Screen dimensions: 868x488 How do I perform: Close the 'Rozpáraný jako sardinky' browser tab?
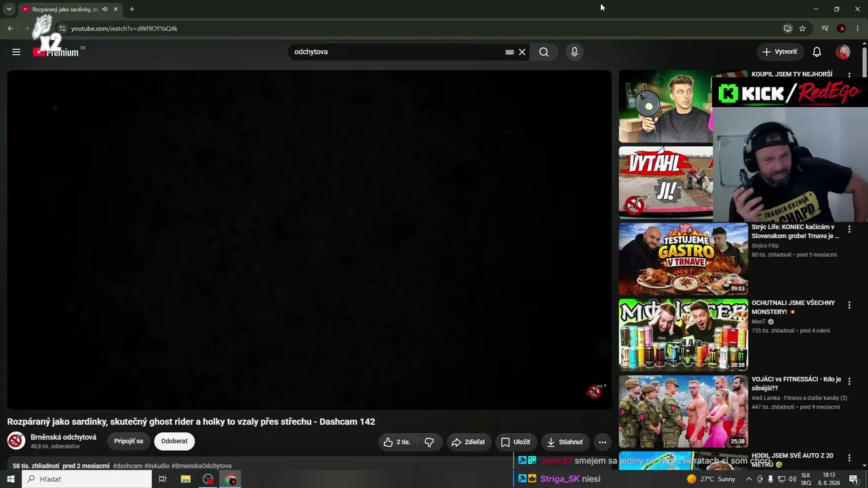coord(116,9)
